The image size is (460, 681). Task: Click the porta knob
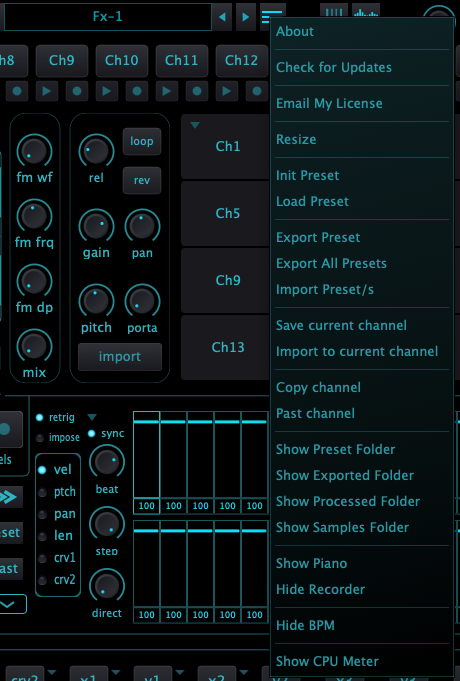click(x=142, y=301)
